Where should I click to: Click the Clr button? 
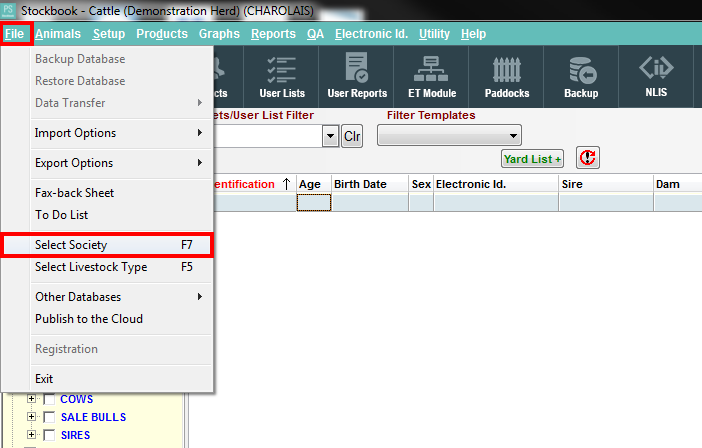[x=352, y=136]
